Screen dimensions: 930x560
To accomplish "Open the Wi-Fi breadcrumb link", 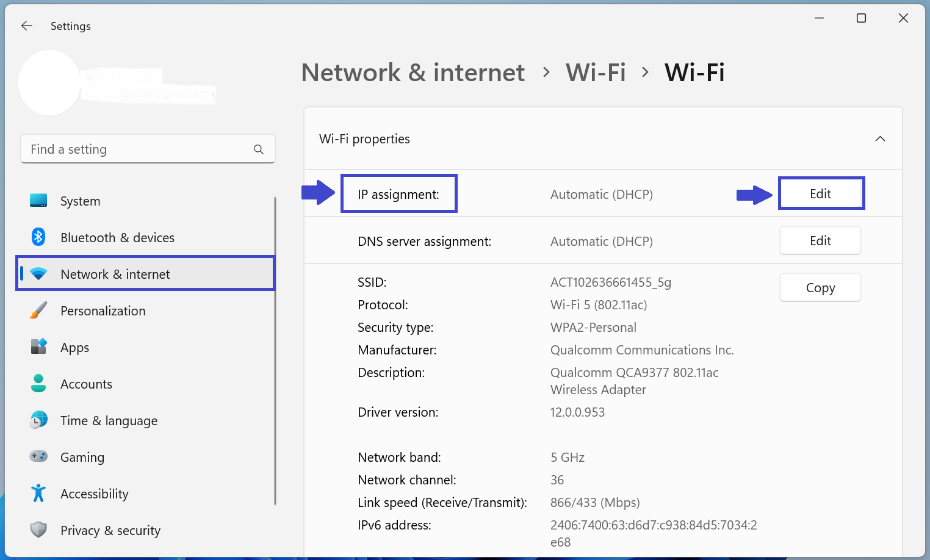I will 595,73.
